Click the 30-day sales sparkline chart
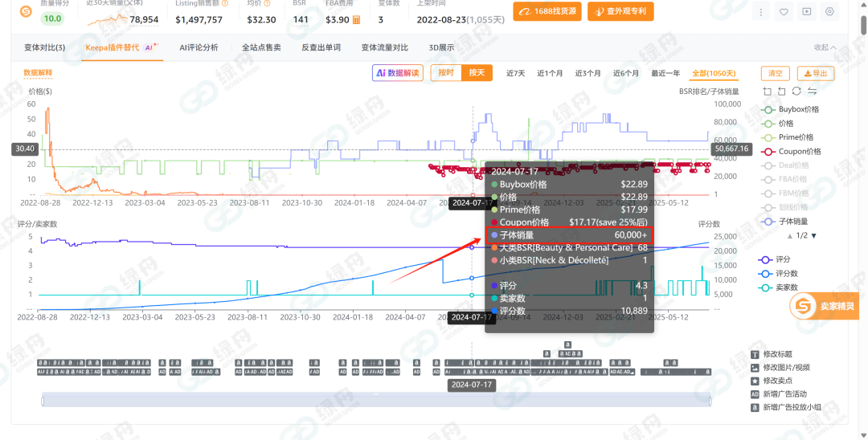Image resolution: width=868 pixels, height=440 pixels. pos(107,20)
